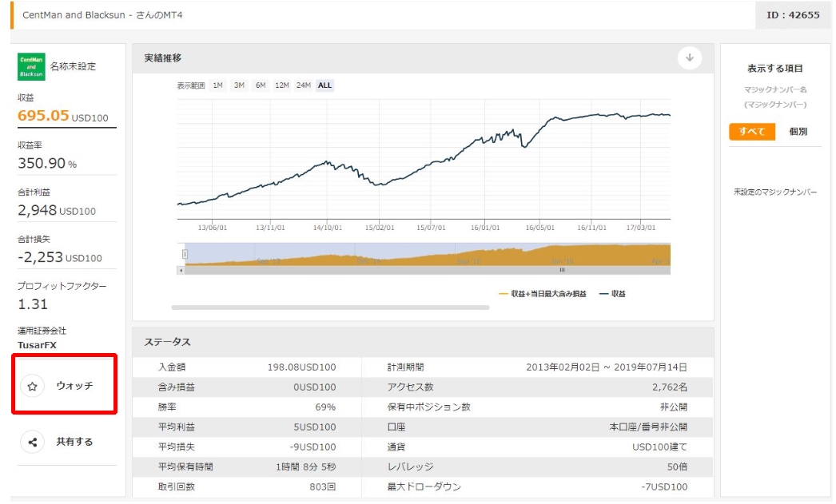Select the ALL display range
This screenshot has height=504, width=836.
324,85
